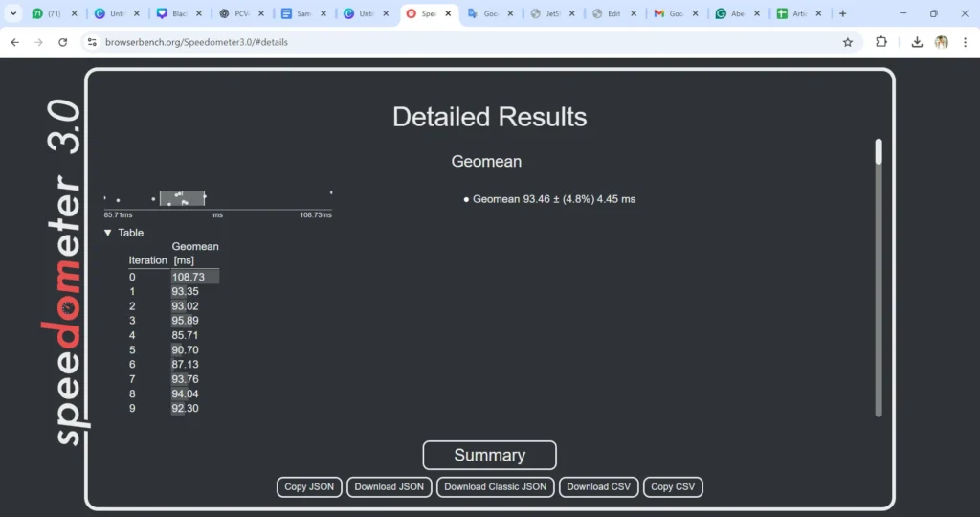Click the "85.71ms" axis label
The height and width of the screenshot is (517, 980).
[x=118, y=215]
